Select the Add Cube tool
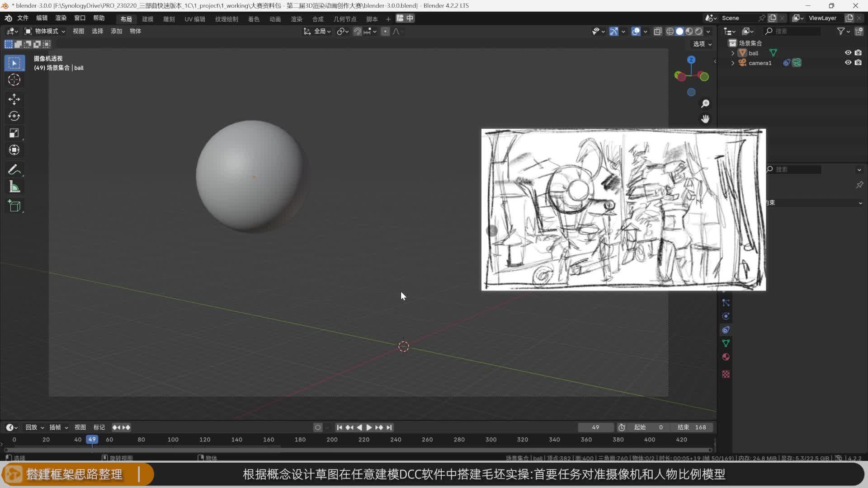The width and height of the screenshot is (868, 488). 14,206
